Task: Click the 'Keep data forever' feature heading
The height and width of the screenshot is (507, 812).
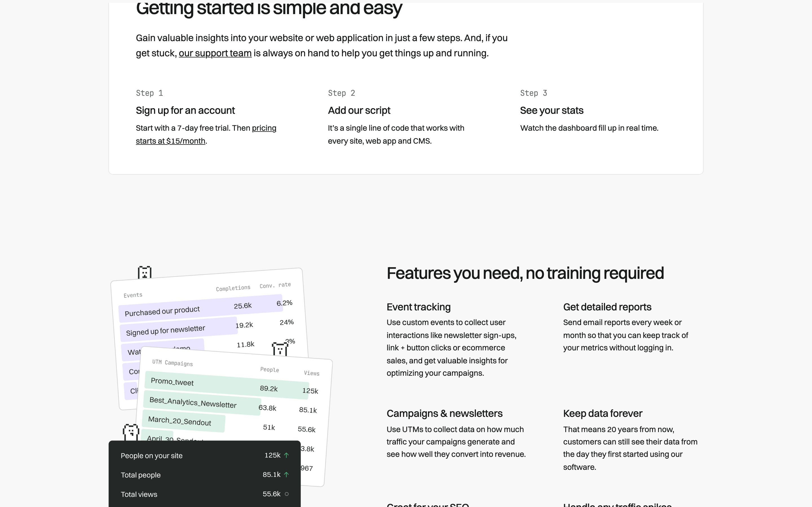Action: point(603,413)
